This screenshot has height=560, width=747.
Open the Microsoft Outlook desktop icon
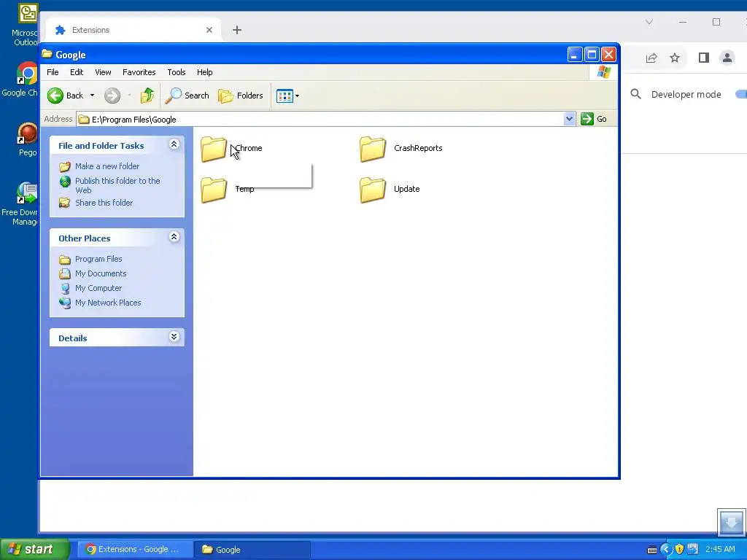coord(24,25)
